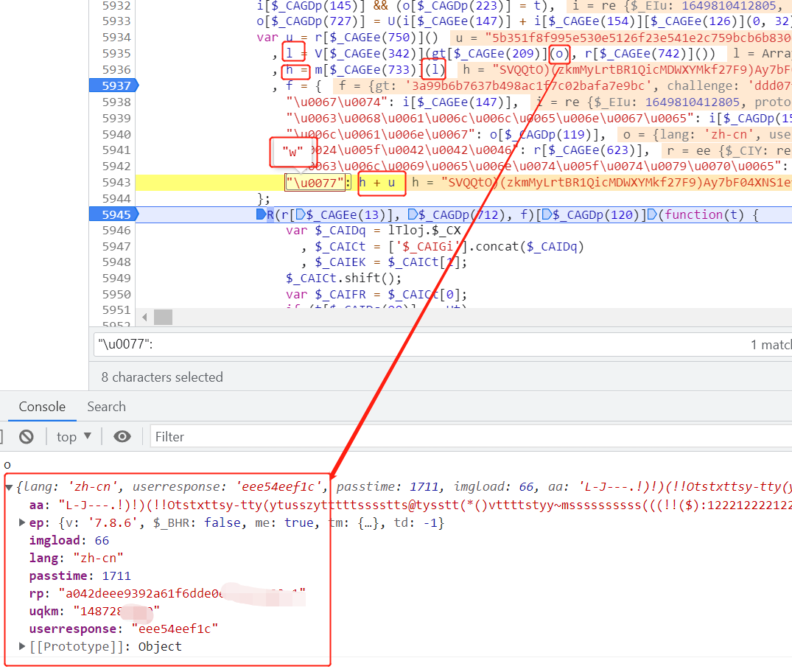
Task: Click "$_CAICt.shift();" on line 5949
Action: point(343,279)
